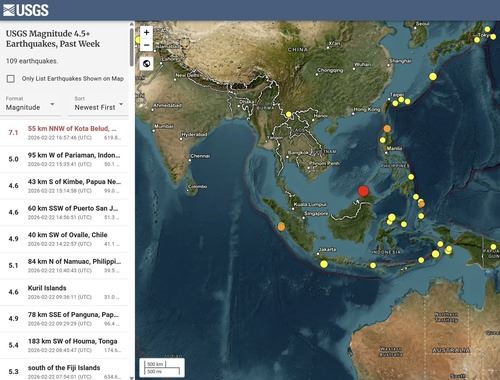The width and height of the screenshot is (500, 380).
Task: Click the yellow marker south of Japan in the ocean
Action: [x=433, y=76]
